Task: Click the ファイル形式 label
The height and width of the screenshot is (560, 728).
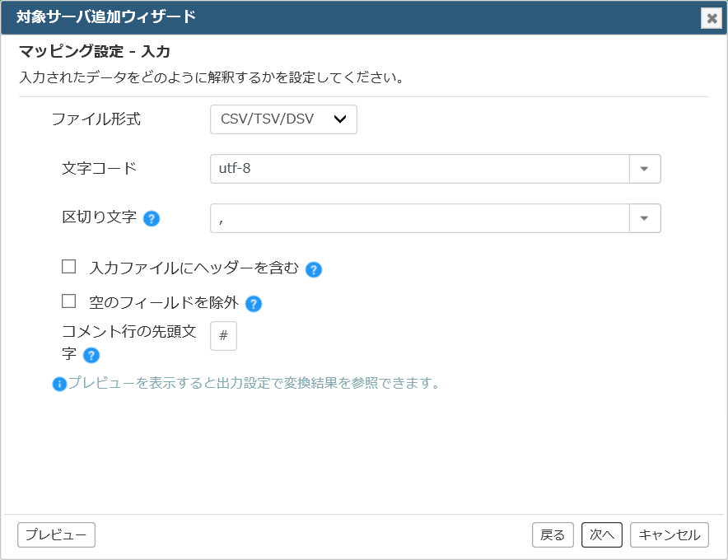Action: [x=96, y=119]
